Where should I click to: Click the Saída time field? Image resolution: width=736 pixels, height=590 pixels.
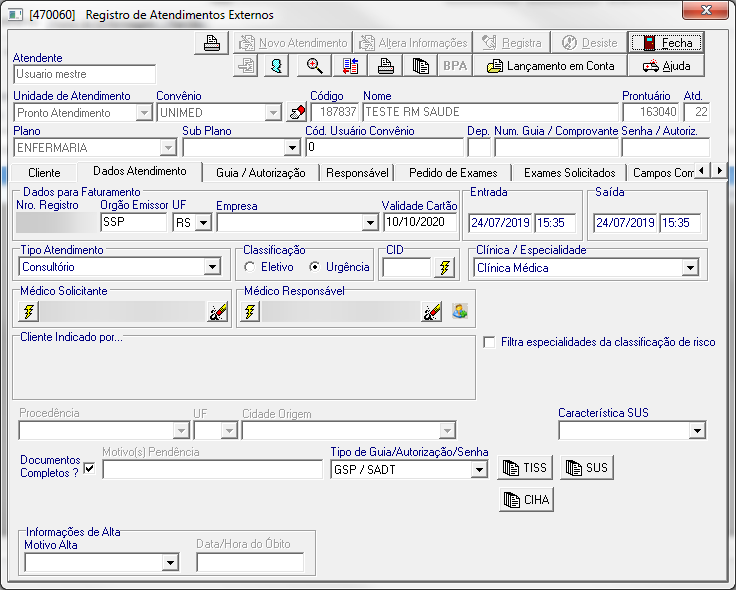click(680, 222)
